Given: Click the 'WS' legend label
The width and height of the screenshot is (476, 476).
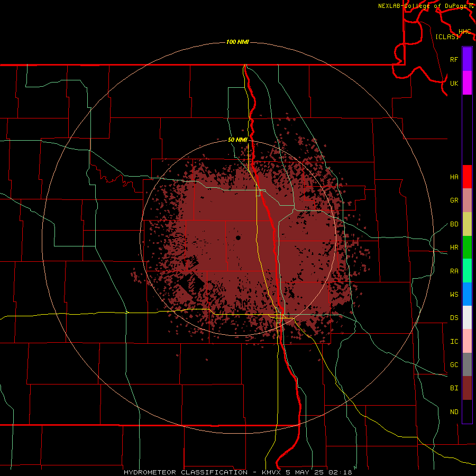Looking at the screenshot, I should 454,295.
